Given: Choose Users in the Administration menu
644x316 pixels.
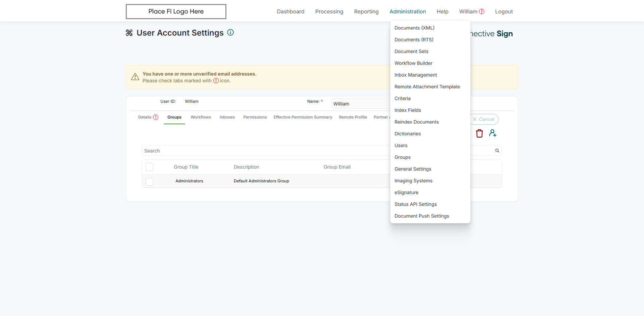Looking at the screenshot, I should (x=401, y=145).
